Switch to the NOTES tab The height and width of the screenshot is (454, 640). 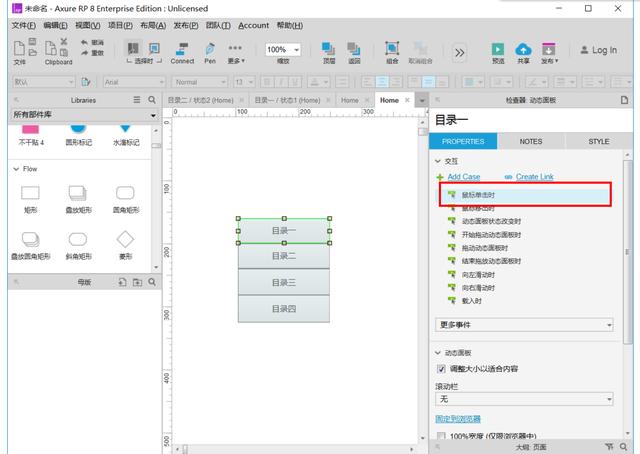[x=531, y=142]
